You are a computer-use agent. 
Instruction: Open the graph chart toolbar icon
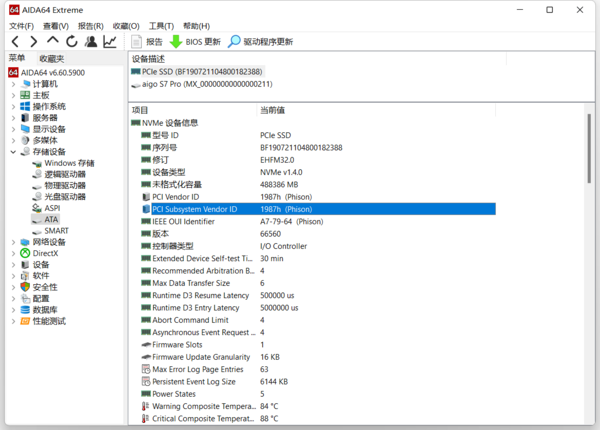(x=110, y=41)
